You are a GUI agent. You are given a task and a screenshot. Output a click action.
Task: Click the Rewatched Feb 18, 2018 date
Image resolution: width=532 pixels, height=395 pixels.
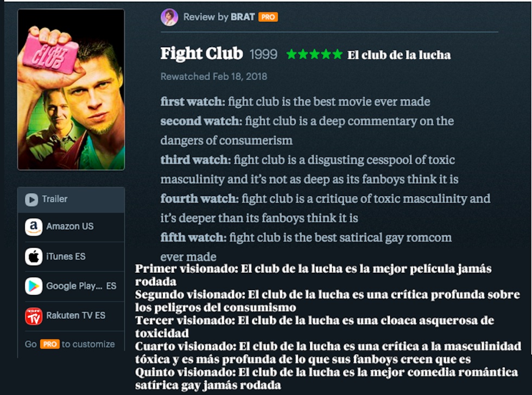[x=214, y=77]
